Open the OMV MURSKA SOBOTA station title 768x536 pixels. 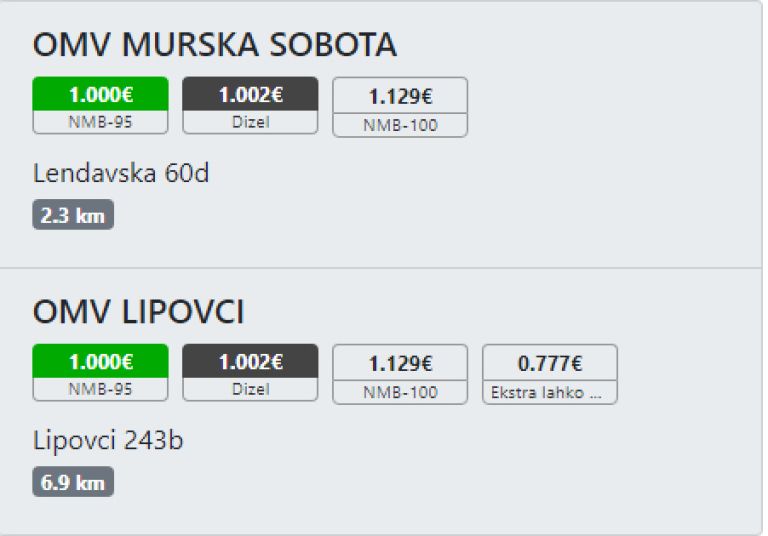coord(215,45)
